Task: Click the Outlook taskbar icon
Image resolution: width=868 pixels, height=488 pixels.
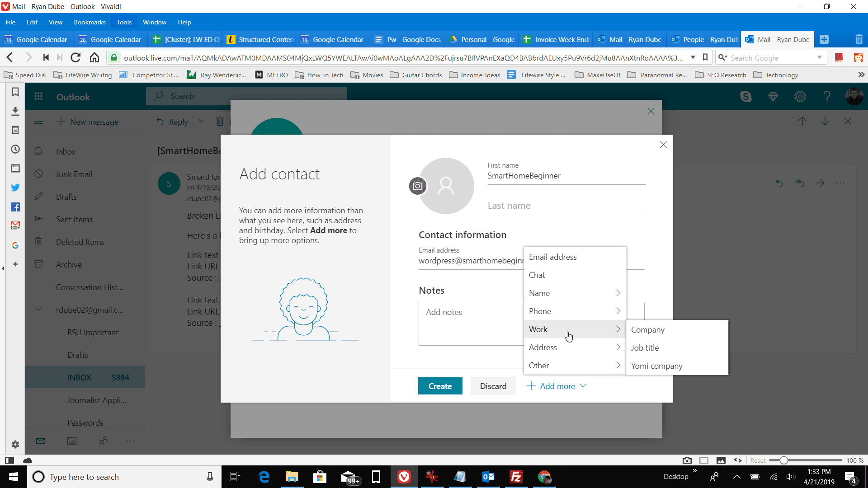Action: coord(488,477)
